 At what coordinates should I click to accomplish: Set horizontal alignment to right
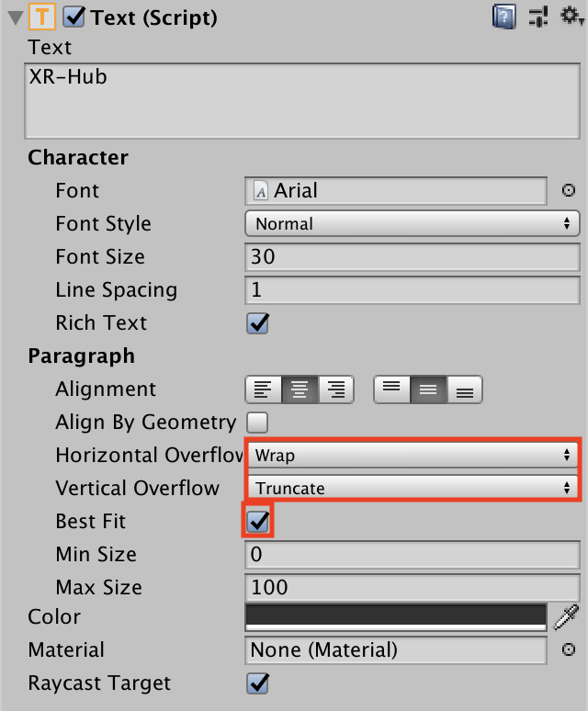[336, 389]
